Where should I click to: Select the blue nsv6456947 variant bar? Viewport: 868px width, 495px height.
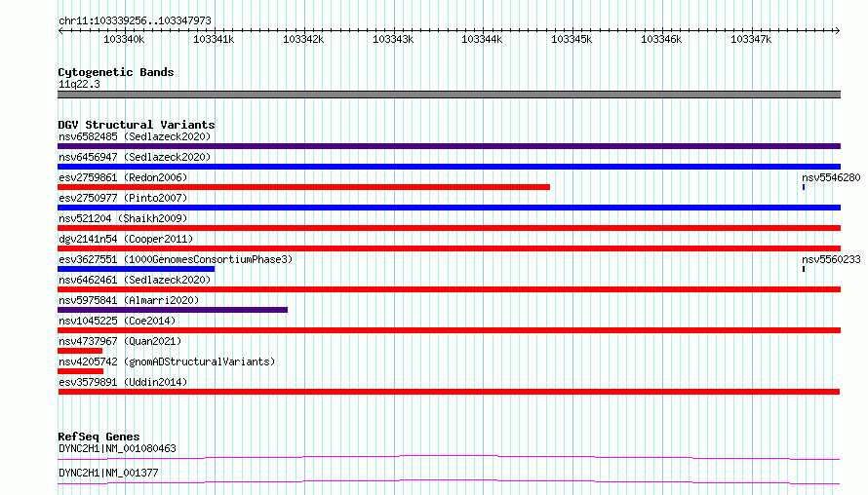click(449, 167)
